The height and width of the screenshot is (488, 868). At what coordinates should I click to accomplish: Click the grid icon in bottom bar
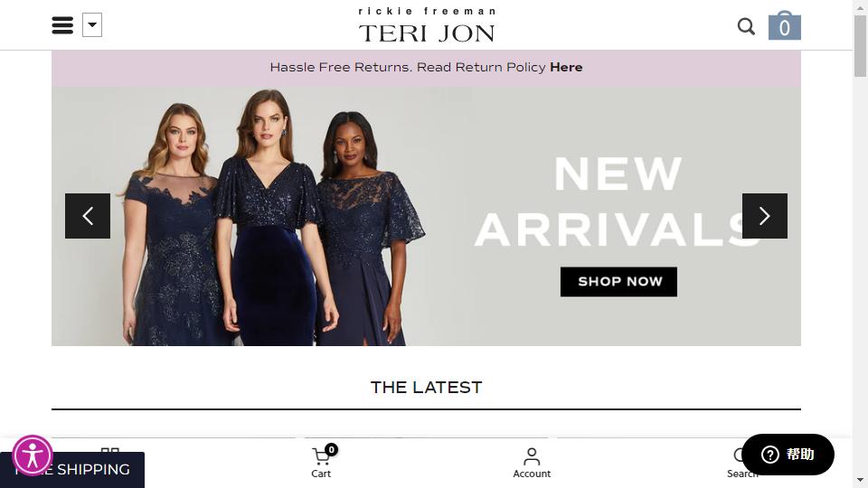(110, 450)
